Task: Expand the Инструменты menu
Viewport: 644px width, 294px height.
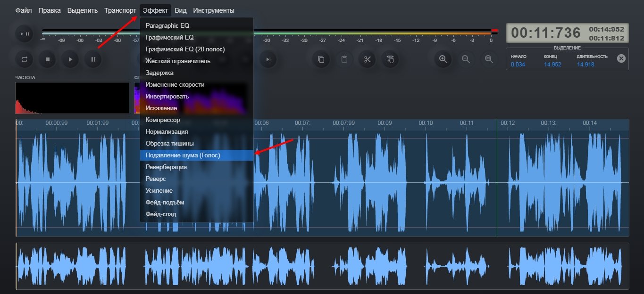Action: [x=213, y=10]
